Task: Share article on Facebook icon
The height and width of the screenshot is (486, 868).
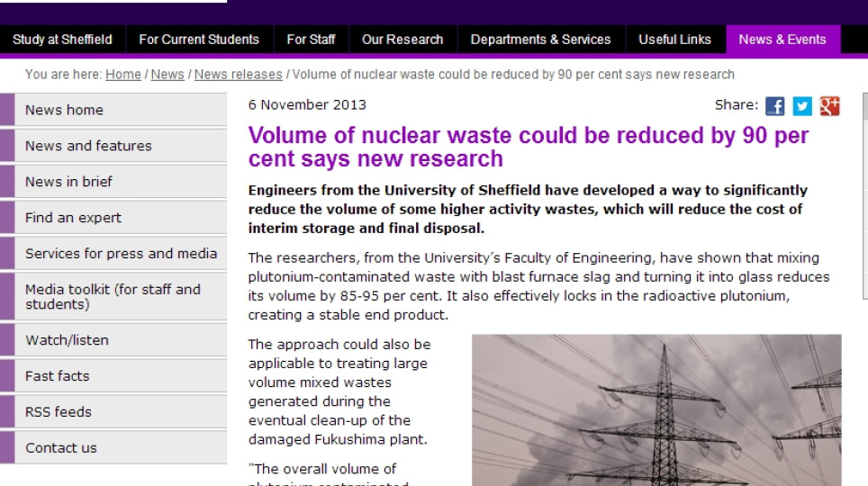Action: 775,106
